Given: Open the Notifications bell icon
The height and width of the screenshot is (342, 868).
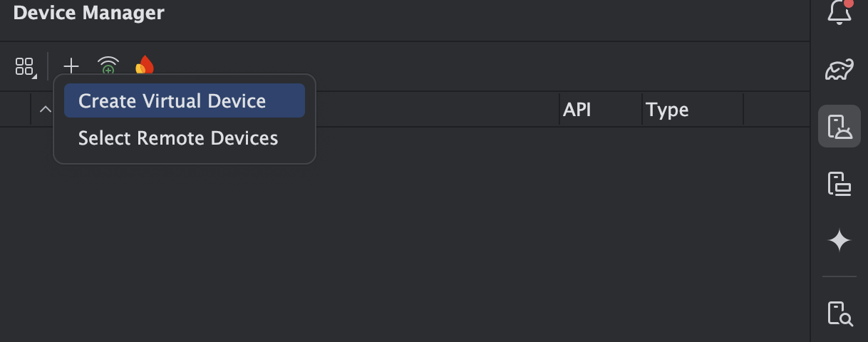Looking at the screenshot, I should [x=839, y=11].
